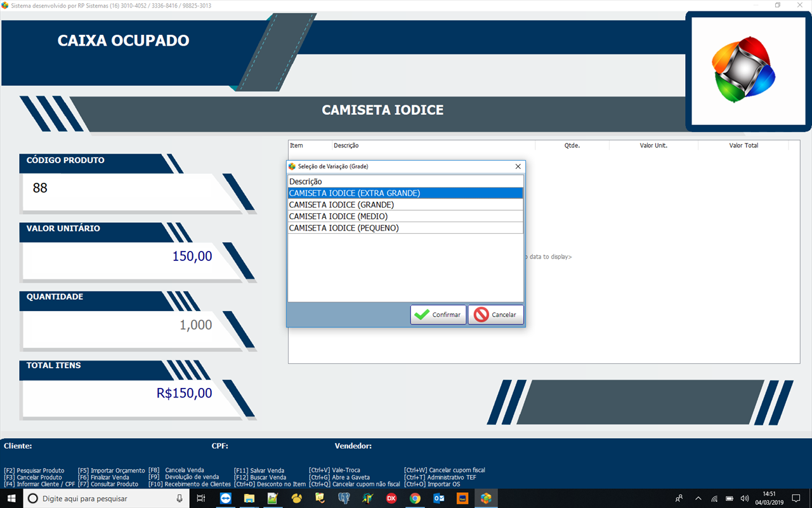Screen dimensions: 812x508
Task: Click the microphone icon in search box
Action: tap(180, 498)
